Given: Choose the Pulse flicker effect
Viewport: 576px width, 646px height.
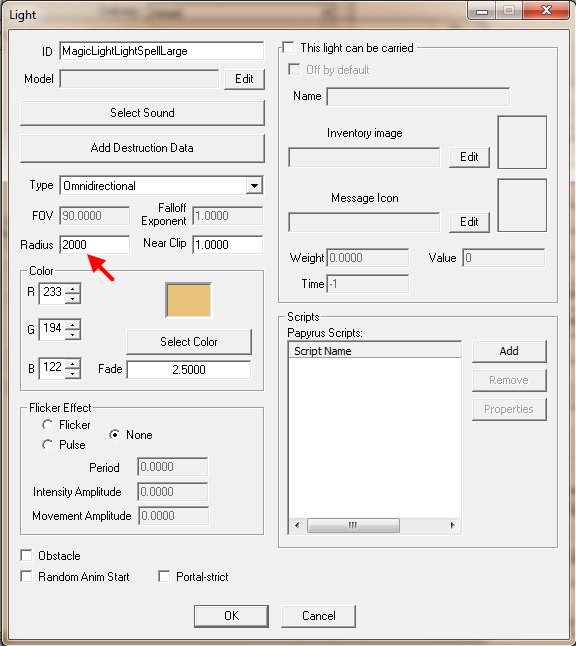Looking at the screenshot, I should (x=47, y=445).
